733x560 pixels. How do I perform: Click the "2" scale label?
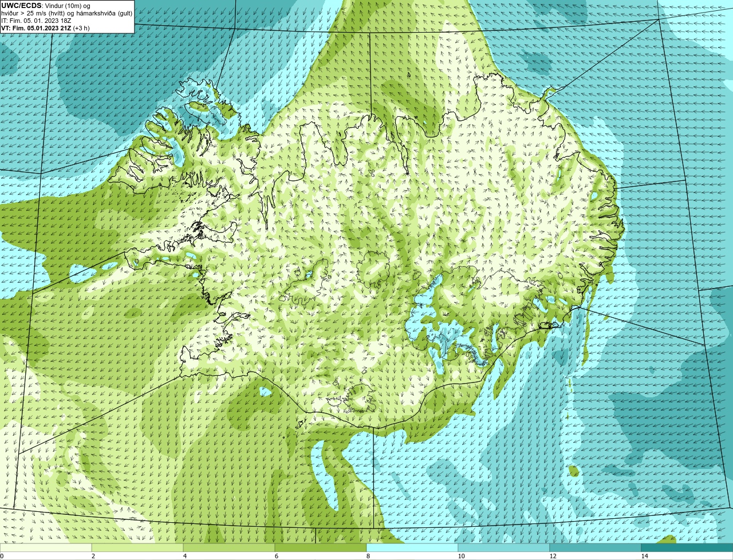[x=93, y=556]
